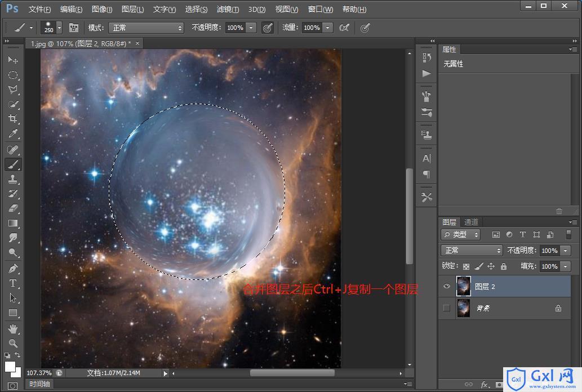Open the 类型 layer filter dropdown
Viewport: 582px width, 392px height.
click(x=461, y=235)
